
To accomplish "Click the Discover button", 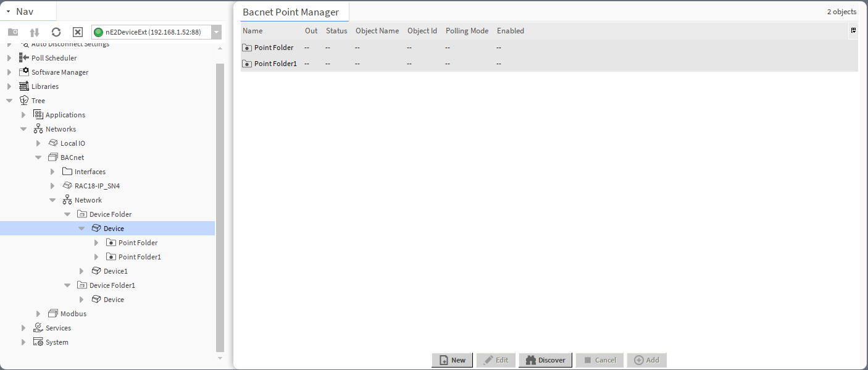I will (x=545, y=360).
